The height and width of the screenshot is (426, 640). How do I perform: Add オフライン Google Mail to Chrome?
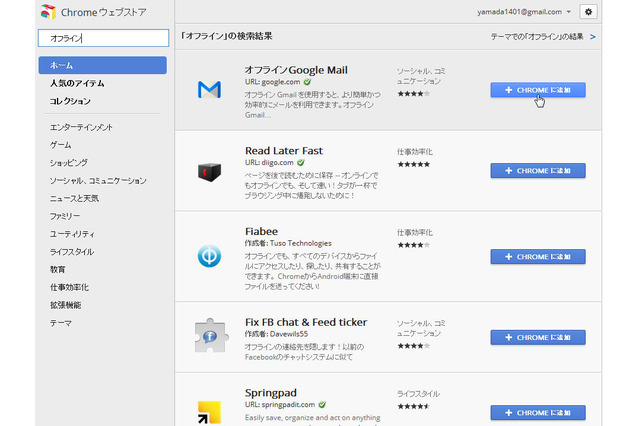pyautogui.click(x=538, y=90)
